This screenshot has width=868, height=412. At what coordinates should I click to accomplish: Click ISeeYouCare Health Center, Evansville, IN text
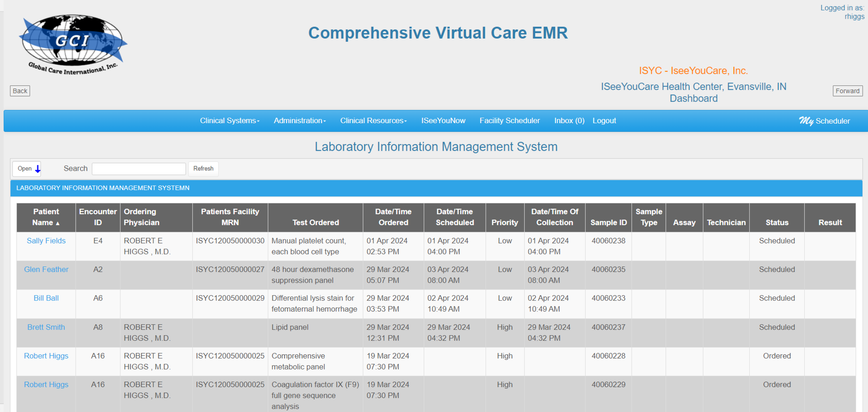click(x=693, y=87)
